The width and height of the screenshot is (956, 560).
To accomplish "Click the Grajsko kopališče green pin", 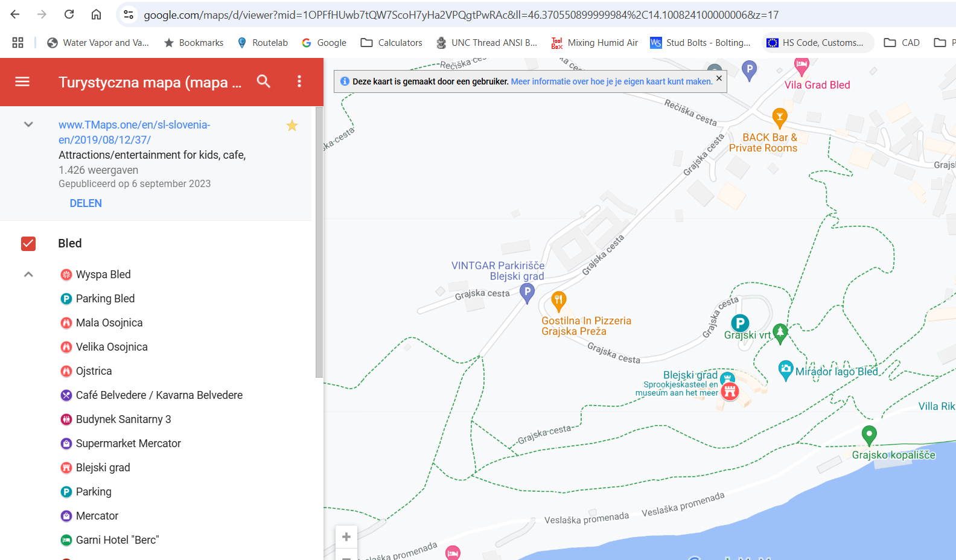I will [869, 435].
